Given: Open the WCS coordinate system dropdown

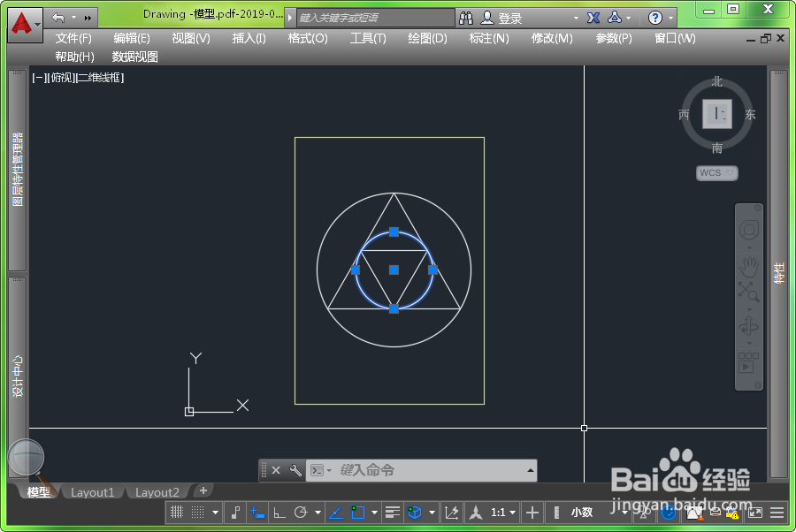Looking at the screenshot, I should [716, 173].
